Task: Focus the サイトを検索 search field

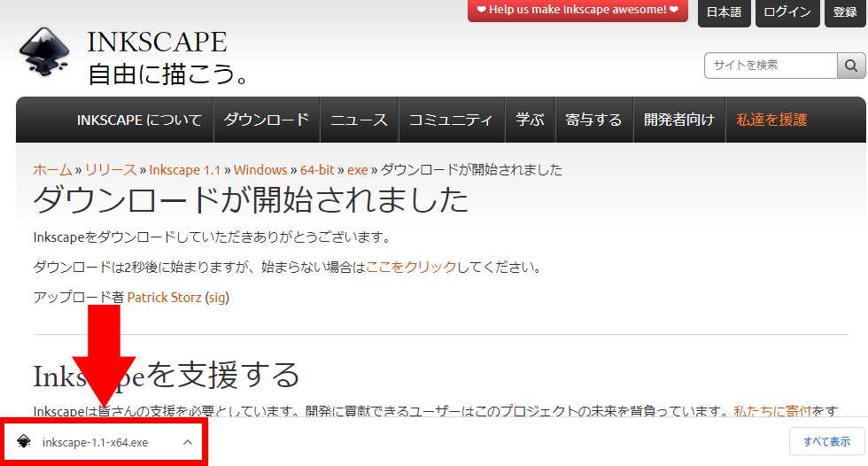Action: 770,66
